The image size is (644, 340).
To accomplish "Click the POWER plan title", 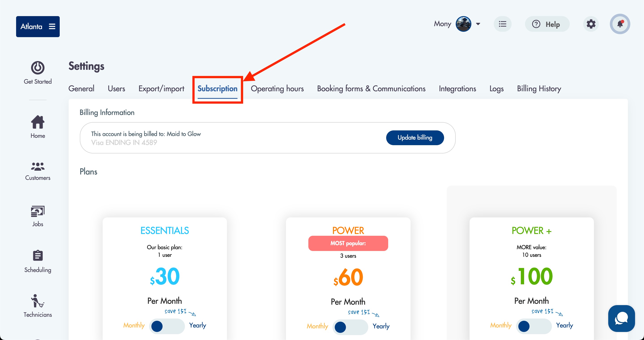I will (x=348, y=230).
